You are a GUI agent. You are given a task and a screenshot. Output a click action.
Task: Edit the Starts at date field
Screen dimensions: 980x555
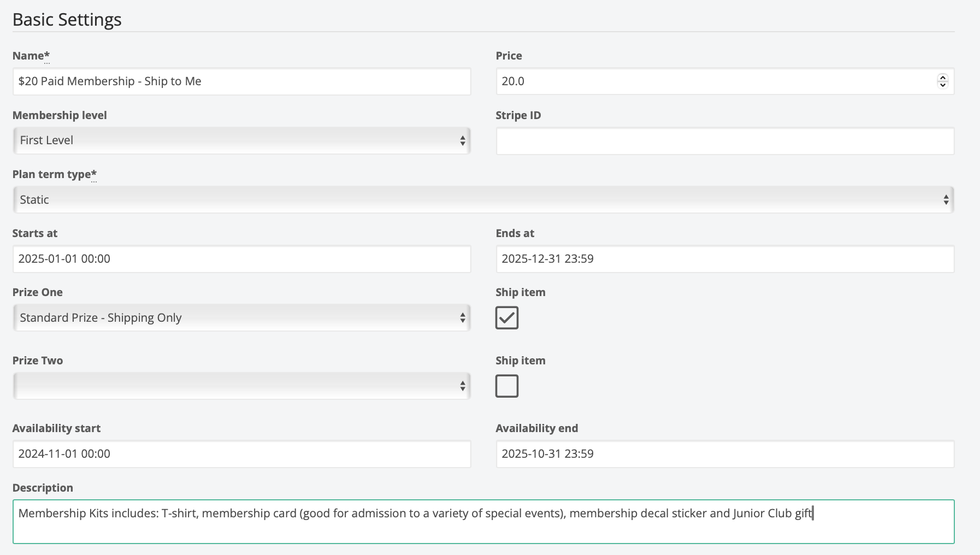point(241,259)
